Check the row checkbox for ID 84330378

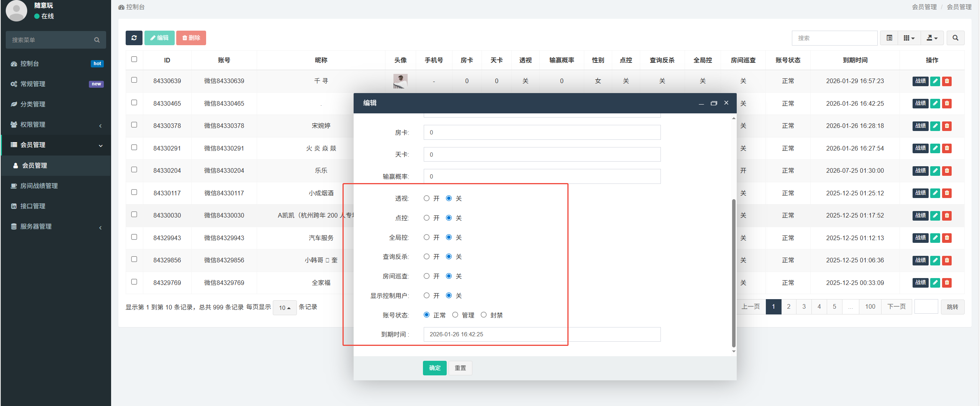coord(134,125)
